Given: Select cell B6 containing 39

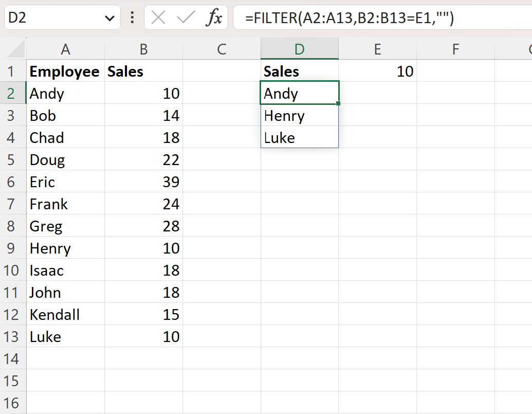Looking at the screenshot, I should [x=144, y=182].
